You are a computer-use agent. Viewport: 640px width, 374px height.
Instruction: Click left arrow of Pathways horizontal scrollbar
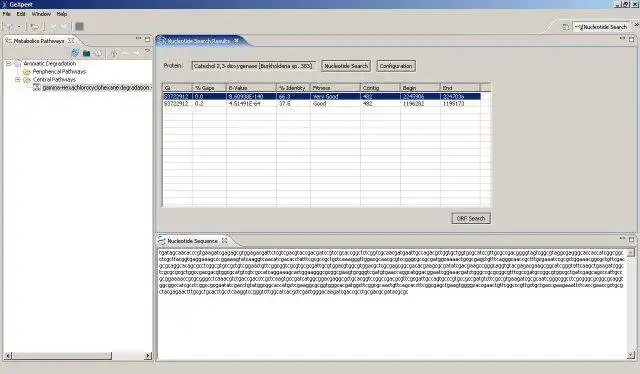pos(8,356)
